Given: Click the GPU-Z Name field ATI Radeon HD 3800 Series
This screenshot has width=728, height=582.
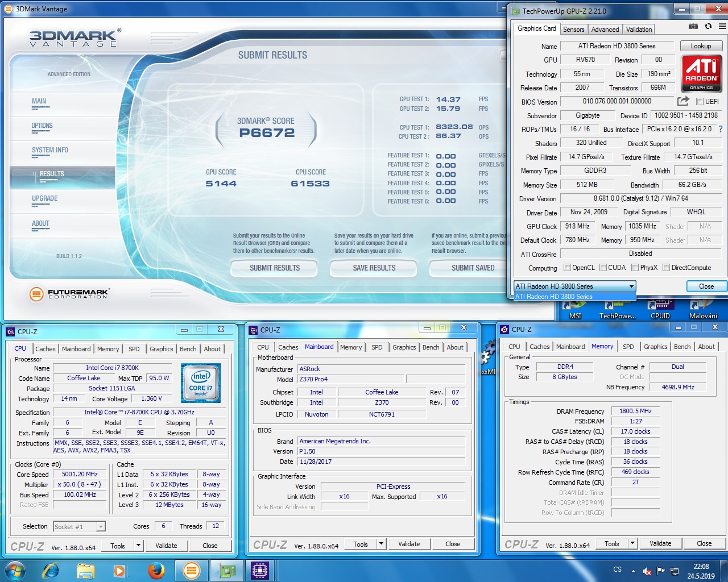Looking at the screenshot, I should tap(617, 46).
